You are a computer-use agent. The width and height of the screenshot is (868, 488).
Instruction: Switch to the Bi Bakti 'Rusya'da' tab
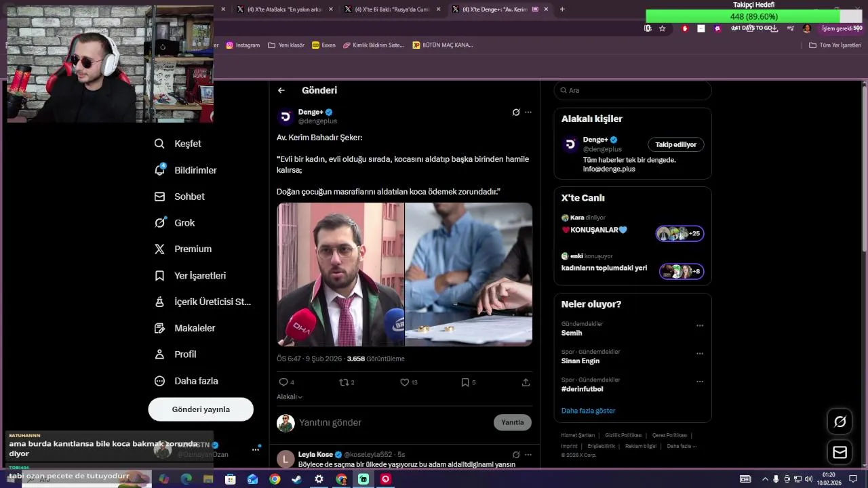(x=392, y=9)
